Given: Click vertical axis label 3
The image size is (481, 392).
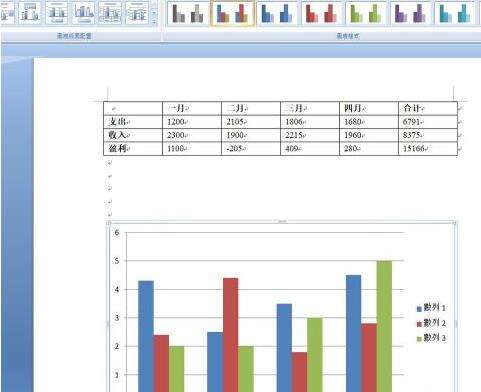Looking at the screenshot, I should (x=117, y=318).
